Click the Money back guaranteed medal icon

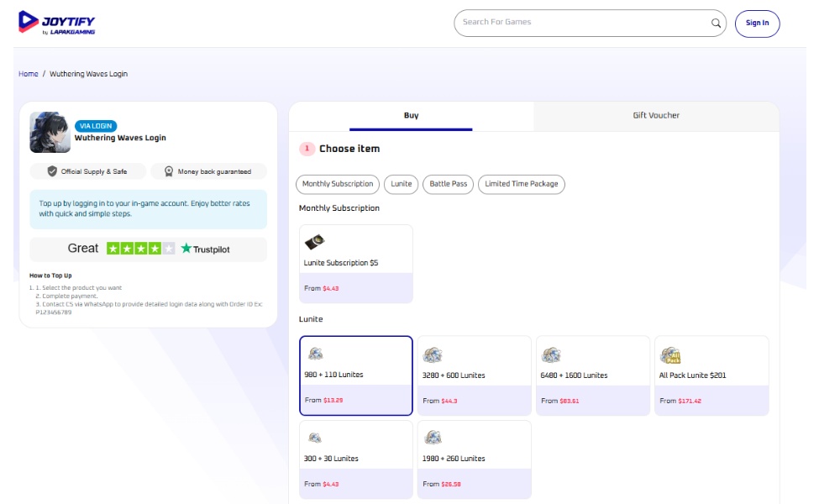click(x=169, y=171)
